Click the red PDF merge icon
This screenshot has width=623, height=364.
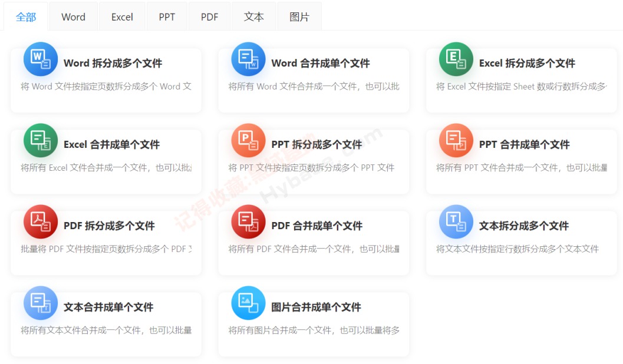(248, 222)
